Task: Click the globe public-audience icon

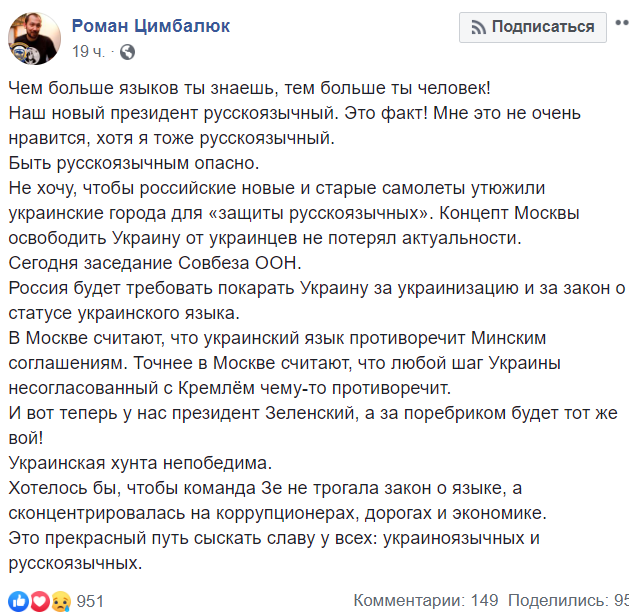Action: coord(127,52)
